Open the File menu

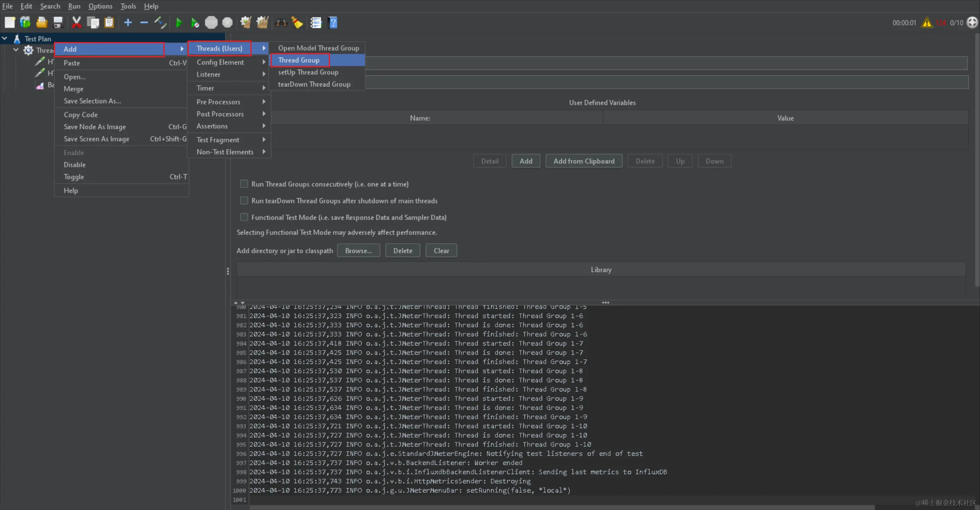click(7, 6)
